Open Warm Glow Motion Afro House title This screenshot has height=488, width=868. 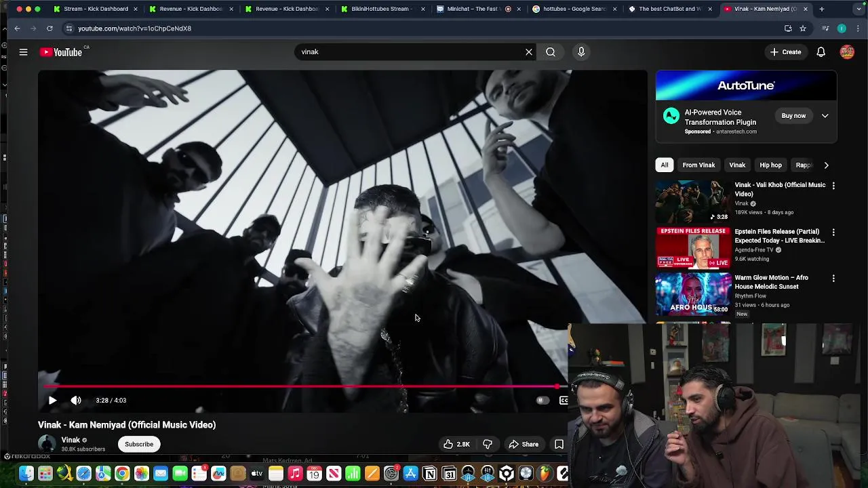click(x=772, y=282)
